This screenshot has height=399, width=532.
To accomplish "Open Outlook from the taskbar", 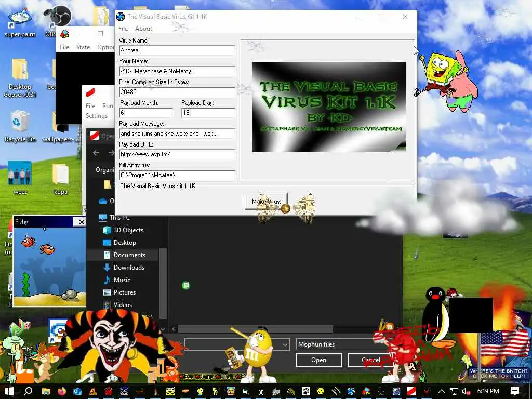I will pos(77,391).
